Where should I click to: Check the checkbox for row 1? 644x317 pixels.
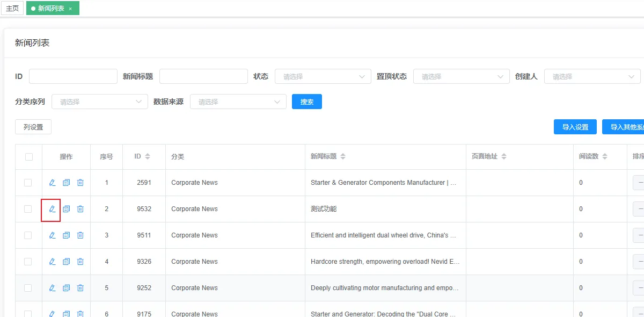coord(28,183)
